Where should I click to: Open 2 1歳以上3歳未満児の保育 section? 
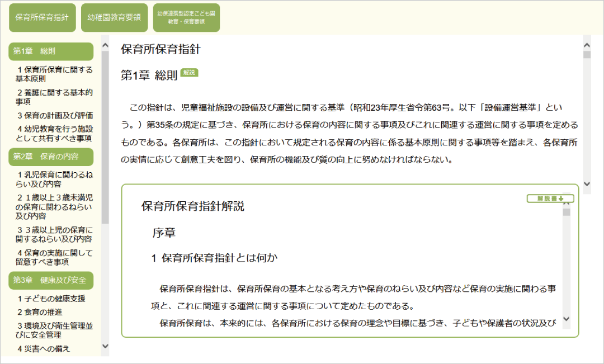[54, 207]
